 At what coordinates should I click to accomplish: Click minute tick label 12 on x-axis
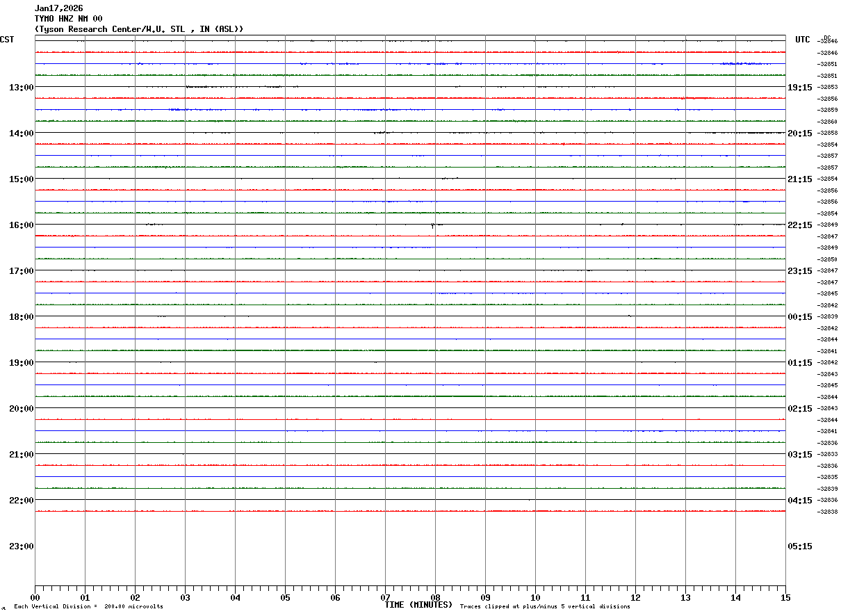point(635,598)
